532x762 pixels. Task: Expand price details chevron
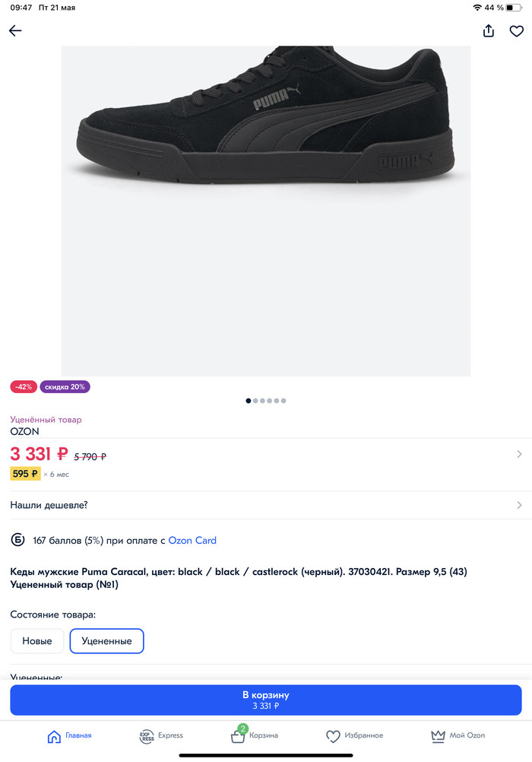pos(519,454)
